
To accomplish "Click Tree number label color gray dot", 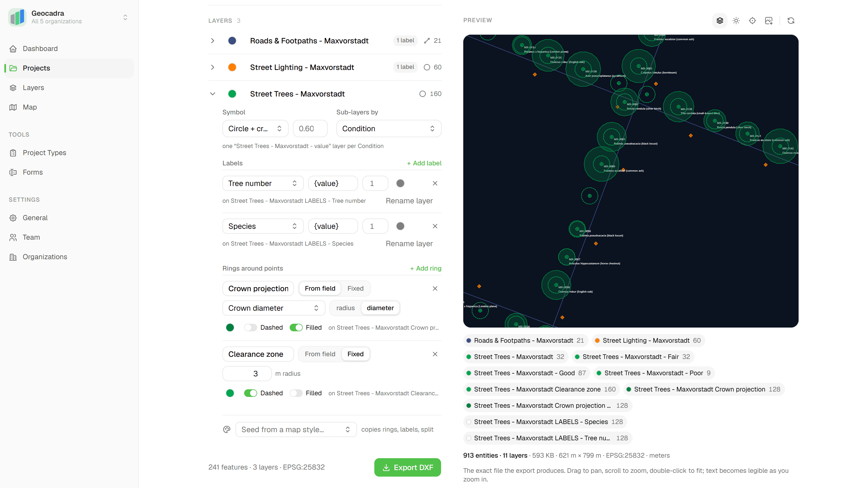I will (400, 183).
